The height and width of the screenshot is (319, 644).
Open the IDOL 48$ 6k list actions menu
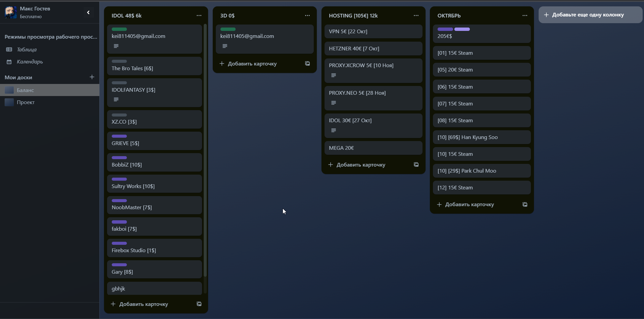[199, 15]
